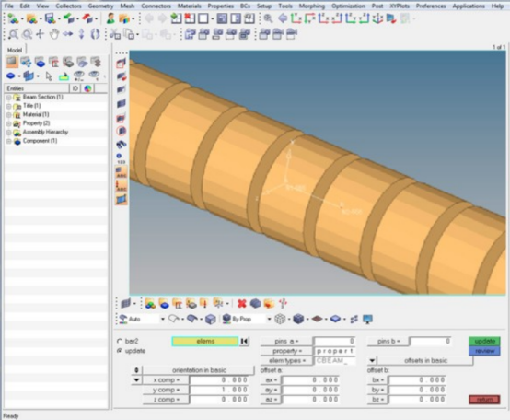This screenshot has height=420, width=510.
Task: Click the red return button
Action: [484, 400]
